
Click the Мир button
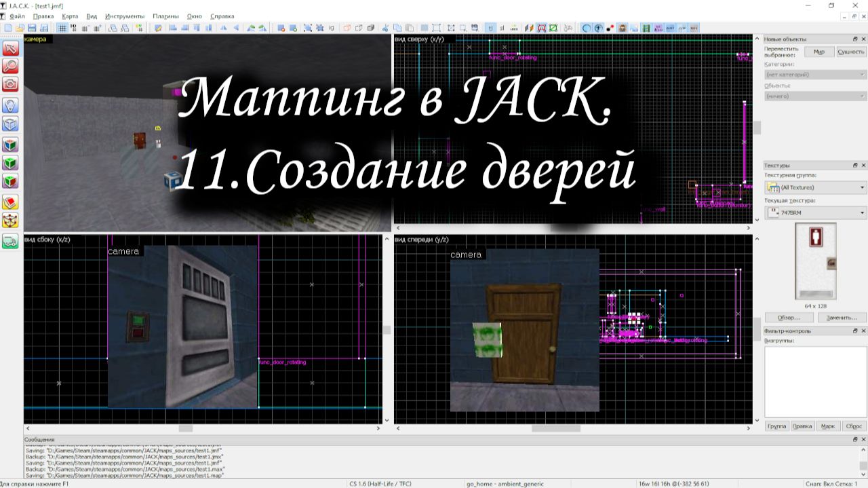[819, 52]
